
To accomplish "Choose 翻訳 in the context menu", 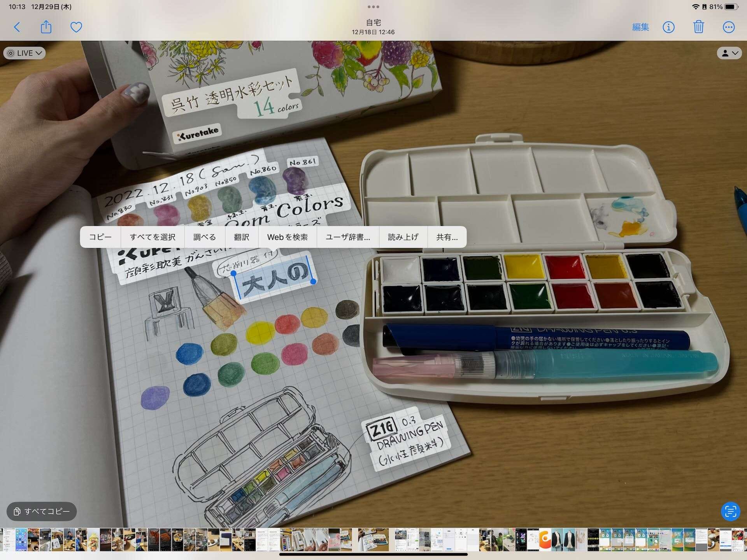I will click(x=242, y=237).
